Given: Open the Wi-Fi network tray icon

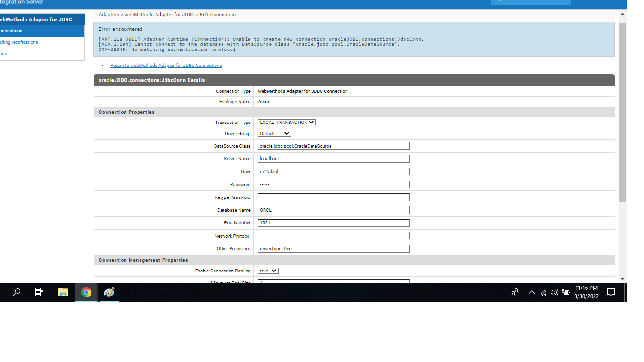Looking at the screenshot, I should 544,293.
